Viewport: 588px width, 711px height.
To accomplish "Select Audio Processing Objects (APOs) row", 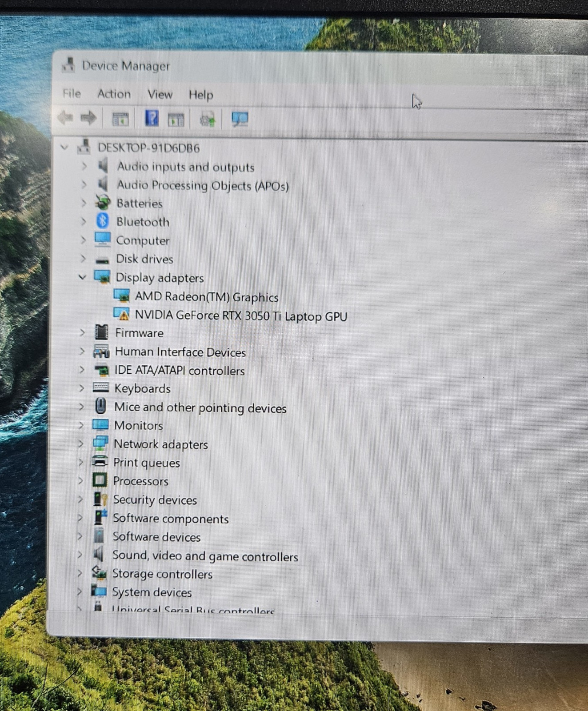I will tap(203, 185).
